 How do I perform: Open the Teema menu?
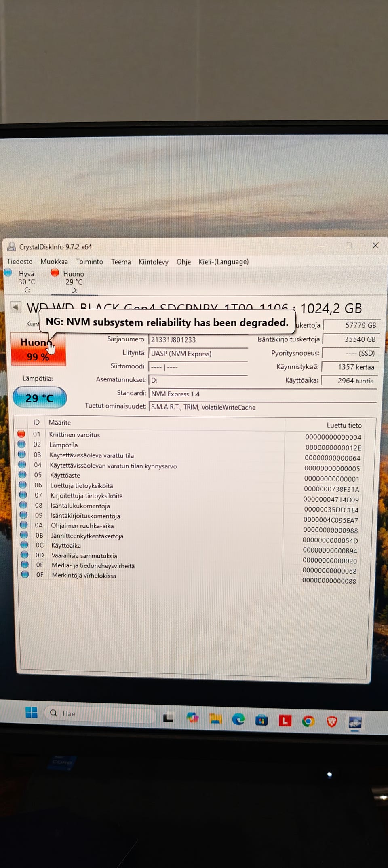[121, 262]
